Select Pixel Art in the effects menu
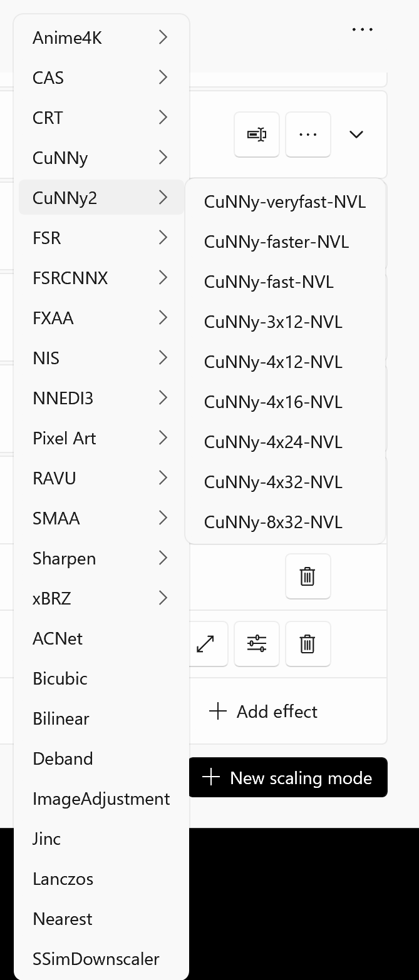The height and width of the screenshot is (980, 419). pyautogui.click(x=65, y=438)
